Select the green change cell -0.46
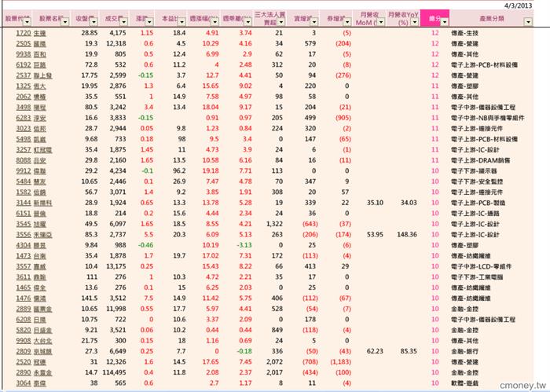550x392 pixels. (146, 245)
